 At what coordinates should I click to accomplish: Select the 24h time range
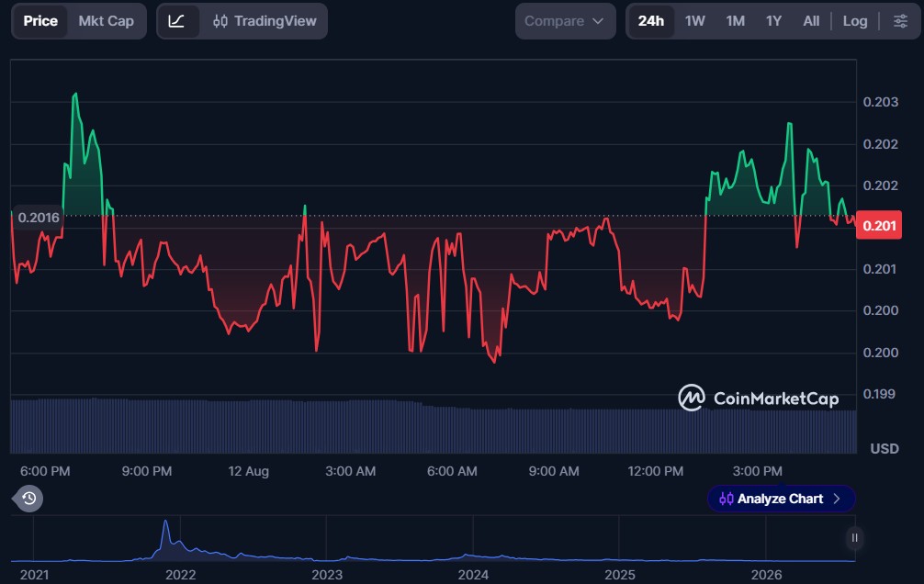click(650, 21)
